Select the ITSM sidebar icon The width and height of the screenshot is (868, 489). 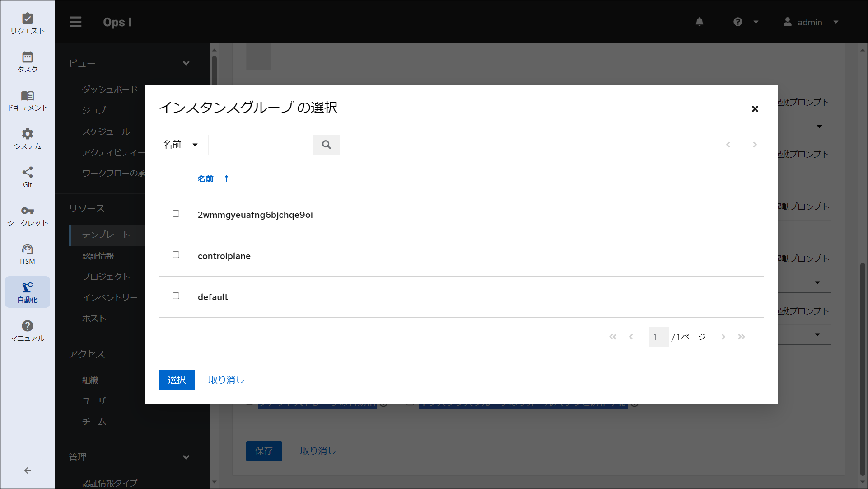coord(28,253)
